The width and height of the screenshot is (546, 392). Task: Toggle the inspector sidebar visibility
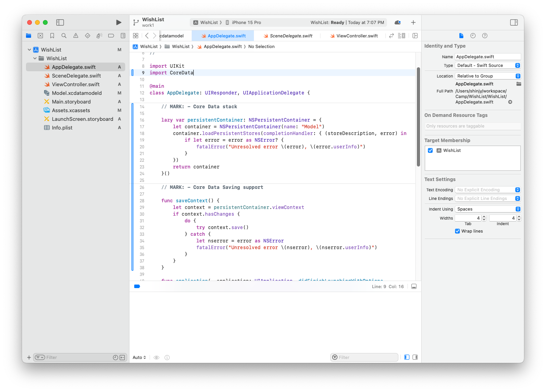[x=514, y=22]
